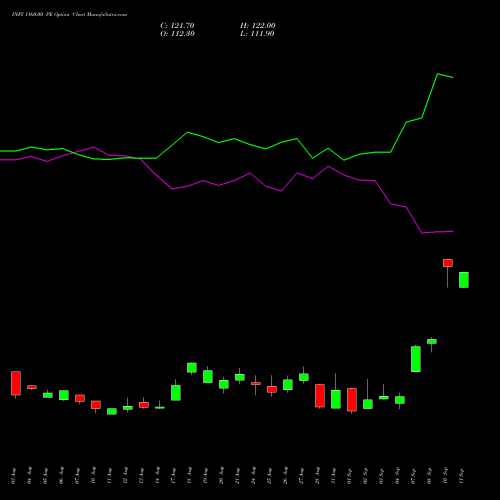Click the '08 Sep' date label
Image resolution: width=500 pixels, height=500 pixels.
[x=430, y=476]
